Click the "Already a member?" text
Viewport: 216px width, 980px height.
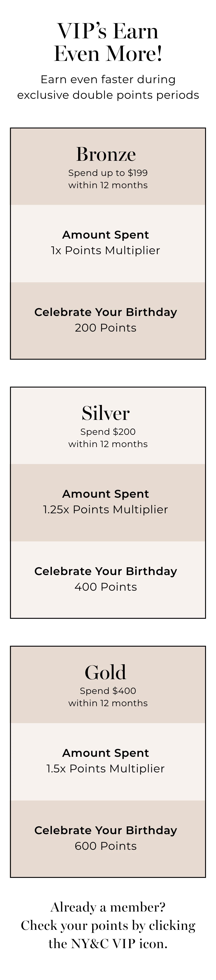click(108, 907)
